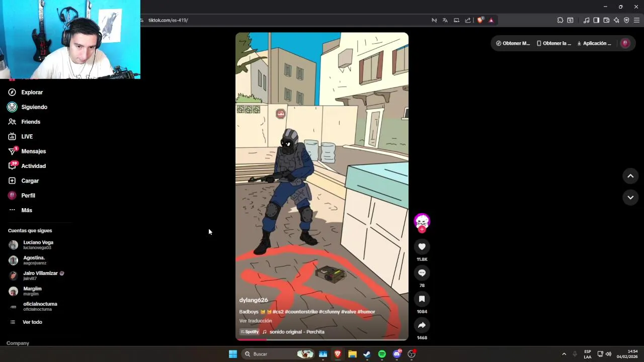Viewport: 644px width, 362px height.
Task: Expand Ver todo followed accounts
Action: pyautogui.click(x=26, y=322)
